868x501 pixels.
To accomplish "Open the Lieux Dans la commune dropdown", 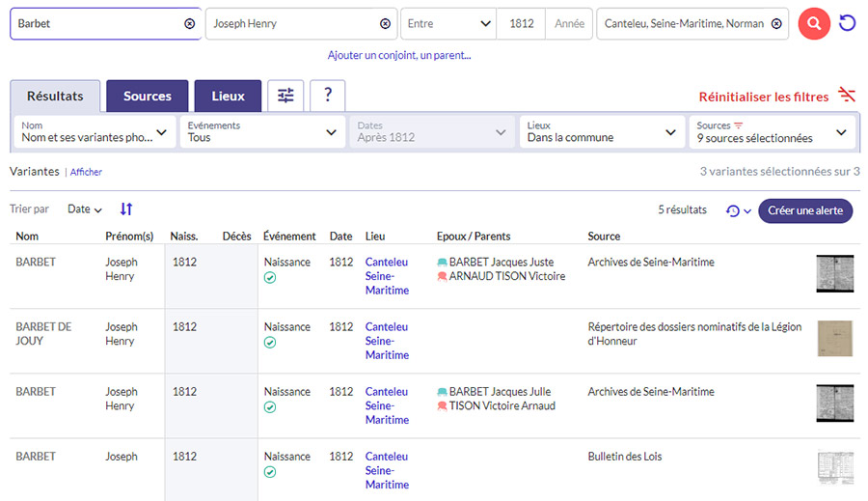I will point(602,132).
